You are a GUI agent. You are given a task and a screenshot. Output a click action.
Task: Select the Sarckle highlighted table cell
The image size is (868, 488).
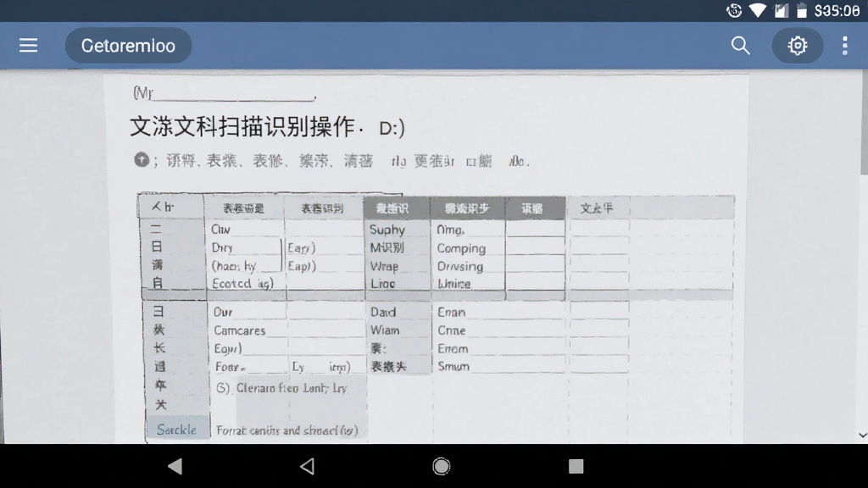[177, 430]
